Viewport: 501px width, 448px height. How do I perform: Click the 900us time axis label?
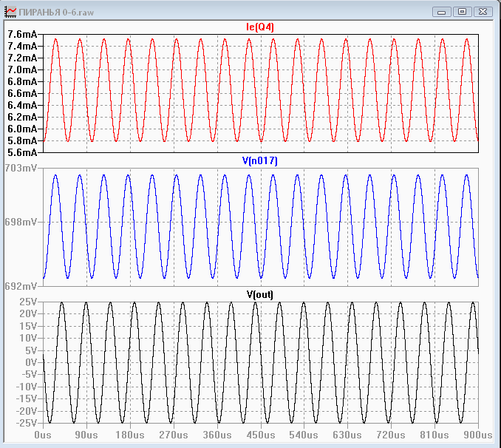(x=478, y=435)
